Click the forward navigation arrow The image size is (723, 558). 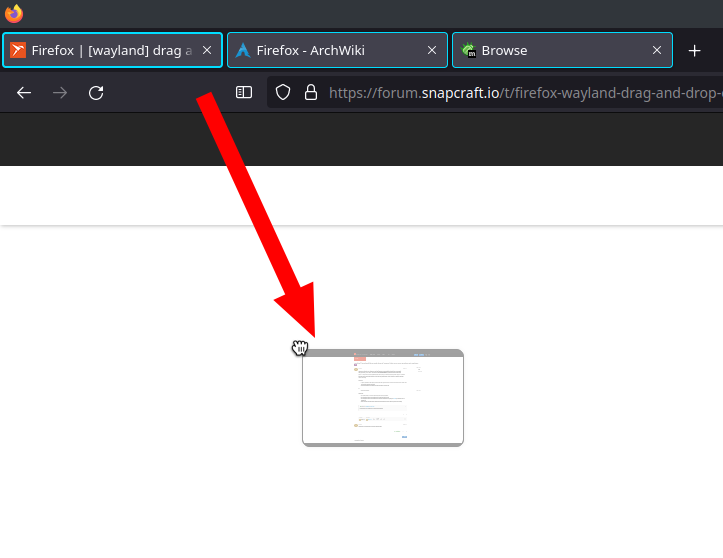tap(60, 93)
